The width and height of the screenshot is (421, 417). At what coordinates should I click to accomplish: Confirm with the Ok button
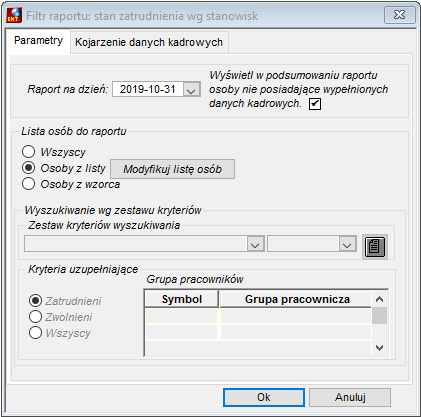264,397
